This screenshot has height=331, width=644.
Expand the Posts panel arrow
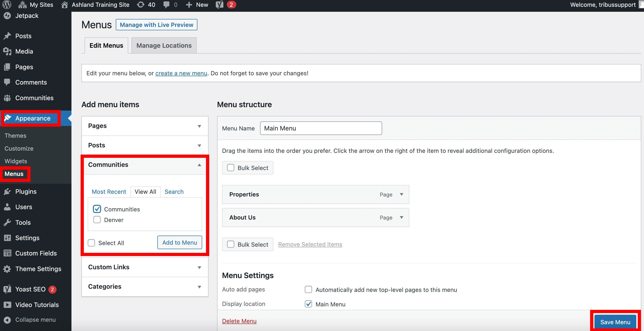pyautogui.click(x=199, y=146)
